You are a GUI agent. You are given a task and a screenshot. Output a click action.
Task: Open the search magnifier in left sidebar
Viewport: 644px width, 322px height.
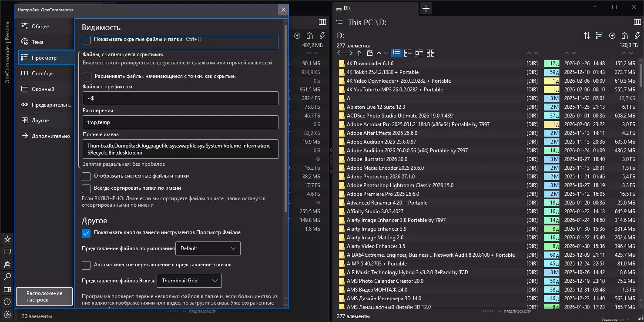(7, 277)
